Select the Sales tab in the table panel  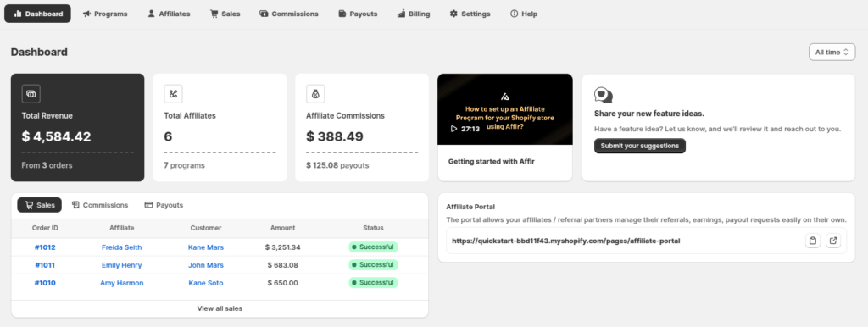(x=39, y=205)
